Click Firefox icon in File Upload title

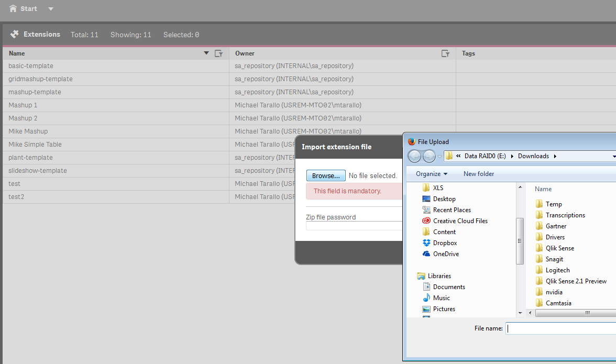411,142
